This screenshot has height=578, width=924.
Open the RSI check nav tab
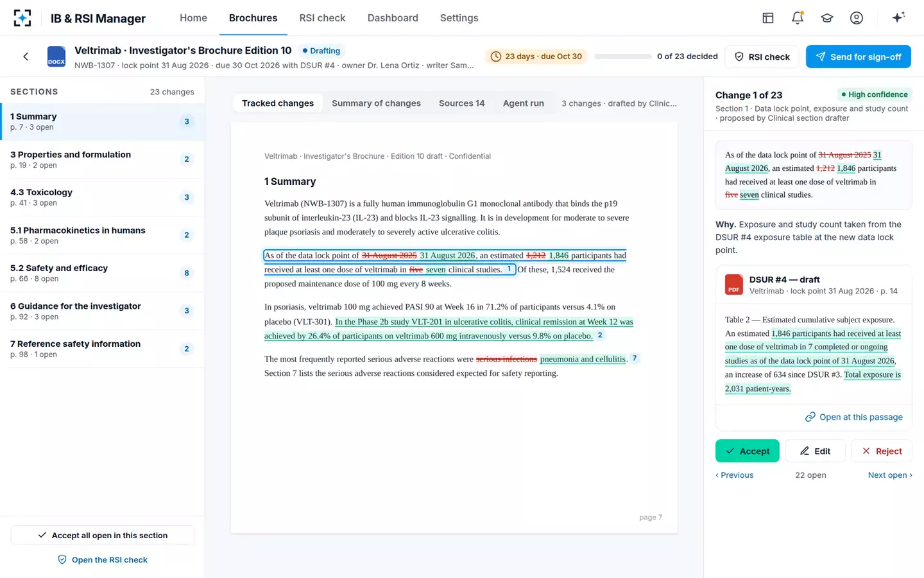pyautogui.click(x=322, y=18)
